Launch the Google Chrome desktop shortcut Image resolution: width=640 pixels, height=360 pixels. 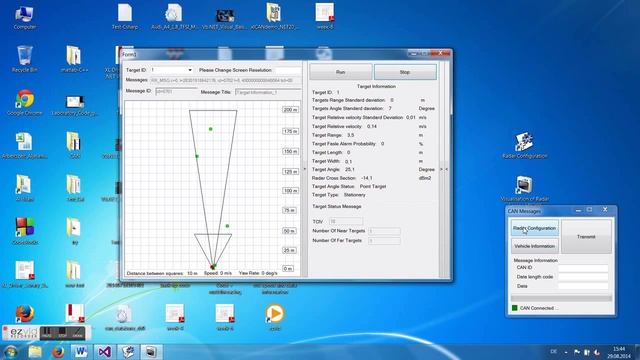[24, 103]
